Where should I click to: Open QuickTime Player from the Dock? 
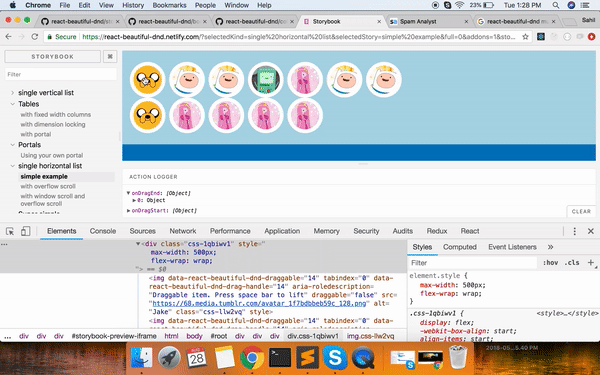(363, 358)
